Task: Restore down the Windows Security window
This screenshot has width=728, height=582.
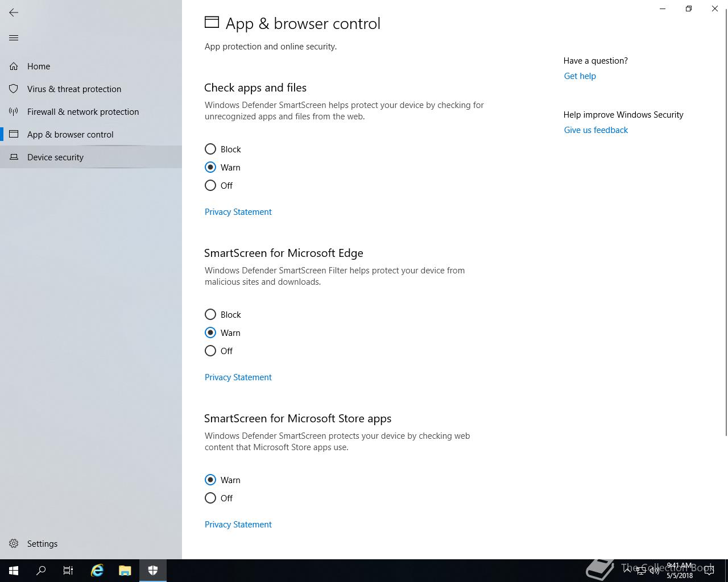Action: pyautogui.click(x=689, y=9)
